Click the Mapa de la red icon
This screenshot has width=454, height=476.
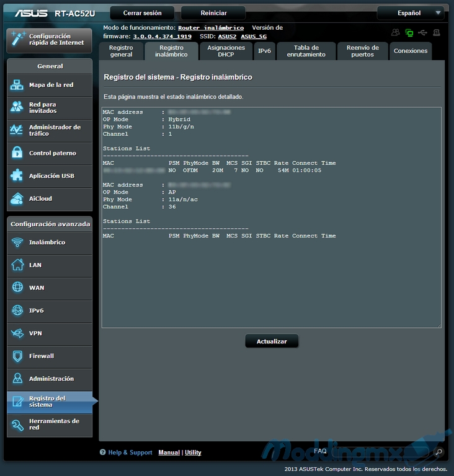click(x=17, y=85)
